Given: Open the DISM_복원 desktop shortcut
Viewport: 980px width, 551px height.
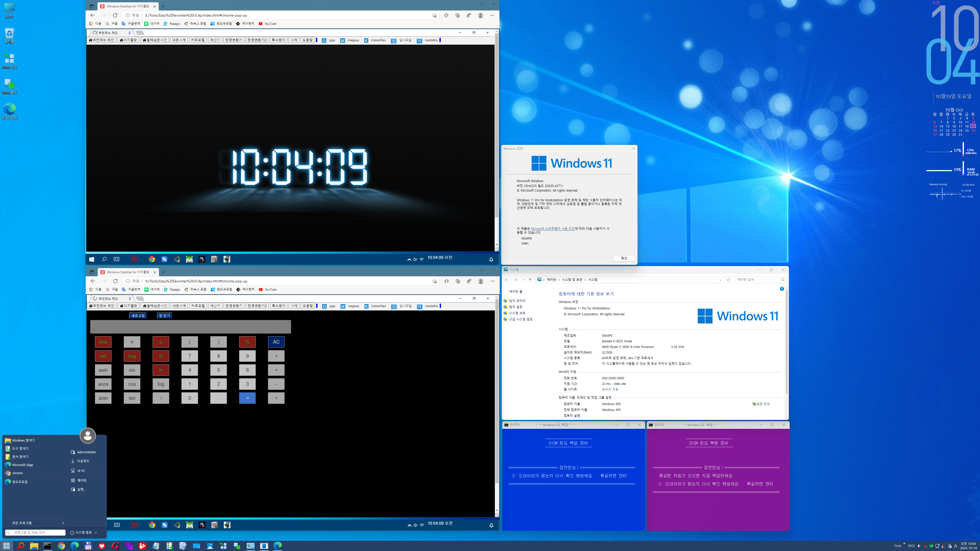Looking at the screenshot, I should click(9, 86).
